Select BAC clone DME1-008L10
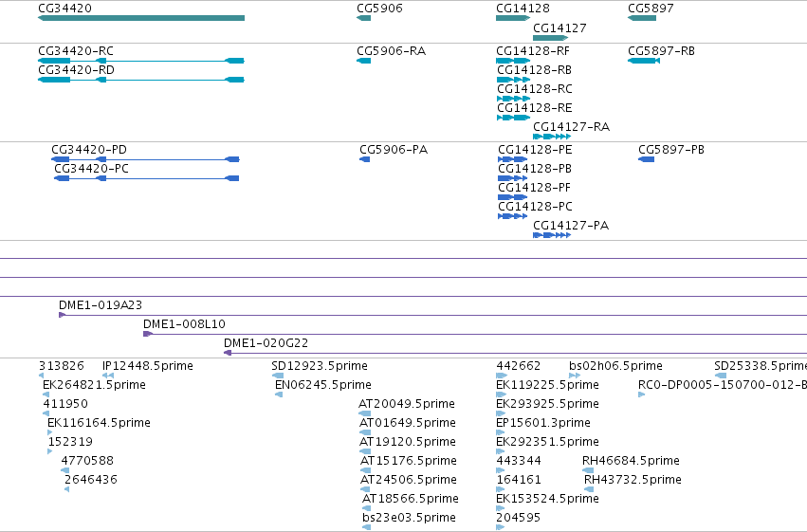807x532 pixels. point(475,334)
